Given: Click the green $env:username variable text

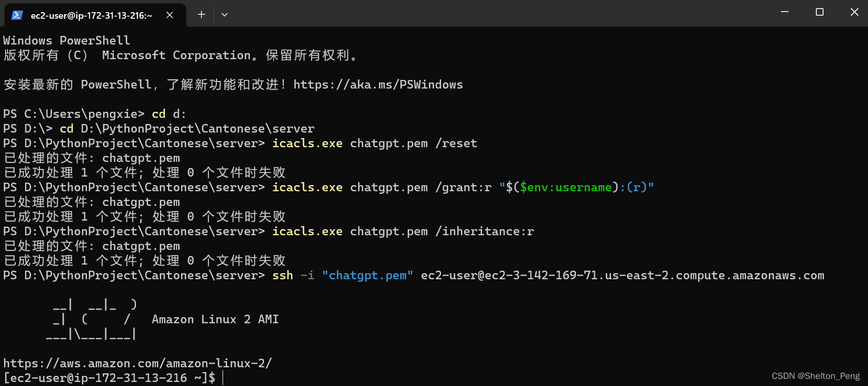Looking at the screenshot, I should tap(566, 187).
